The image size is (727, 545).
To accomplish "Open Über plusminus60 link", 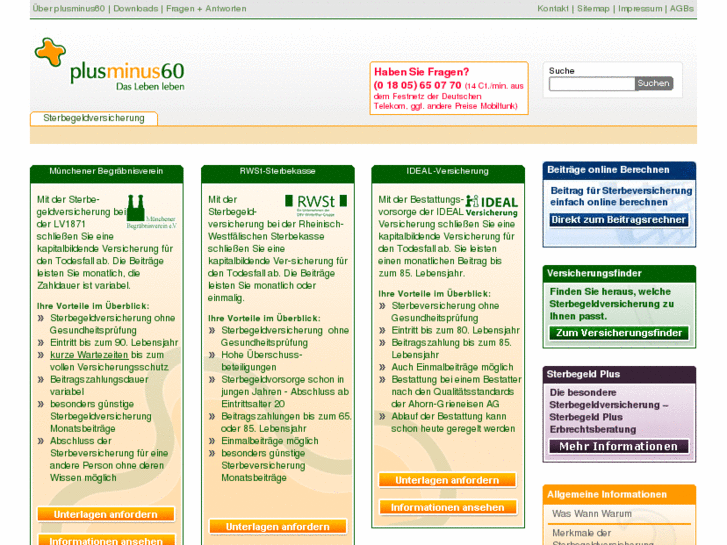I will click(69, 8).
